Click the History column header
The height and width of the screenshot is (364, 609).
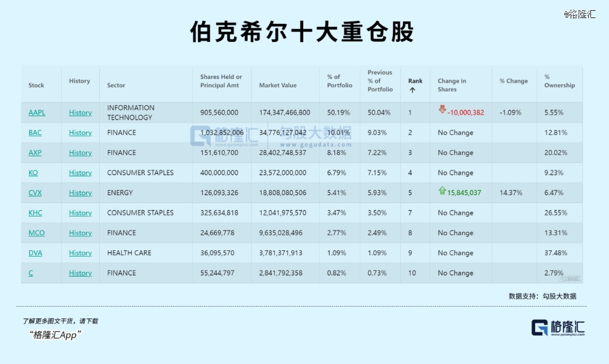[80, 81]
